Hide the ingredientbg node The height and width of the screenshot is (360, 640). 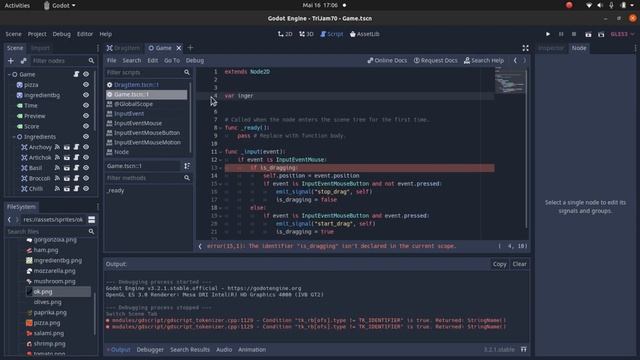(x=86, y=95)
